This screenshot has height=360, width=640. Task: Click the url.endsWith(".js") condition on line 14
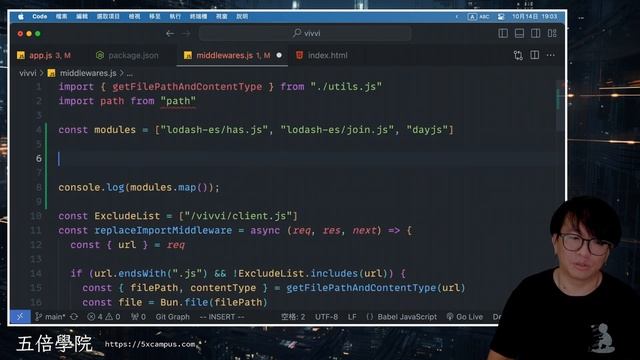pyautogui.click(x=151, y=273)
